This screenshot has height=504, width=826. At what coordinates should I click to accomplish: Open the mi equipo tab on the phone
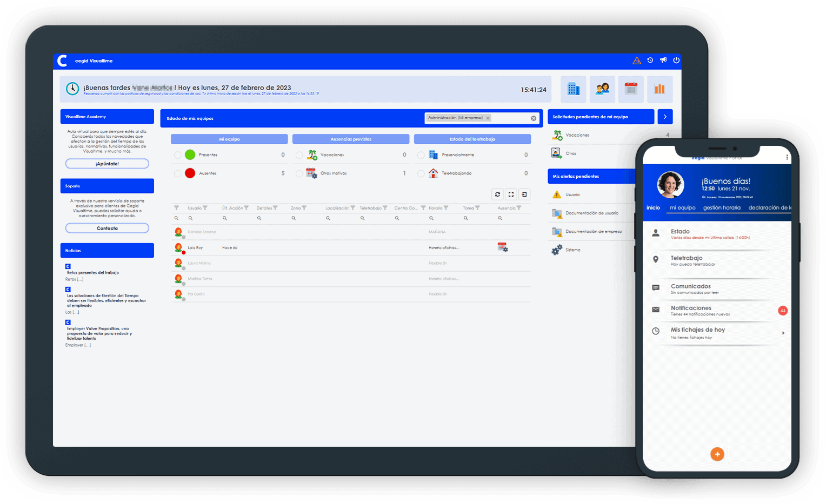coord(682,207)
